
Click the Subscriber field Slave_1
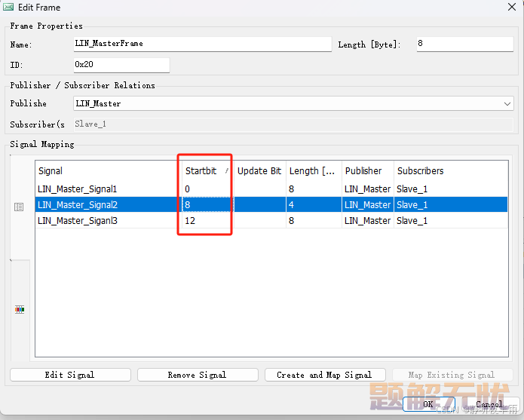(293, 124)
